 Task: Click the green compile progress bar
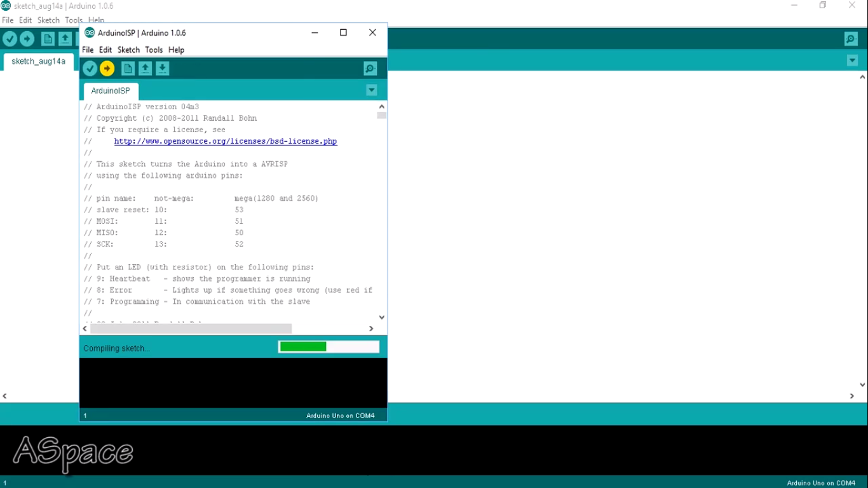coord(329,346)
